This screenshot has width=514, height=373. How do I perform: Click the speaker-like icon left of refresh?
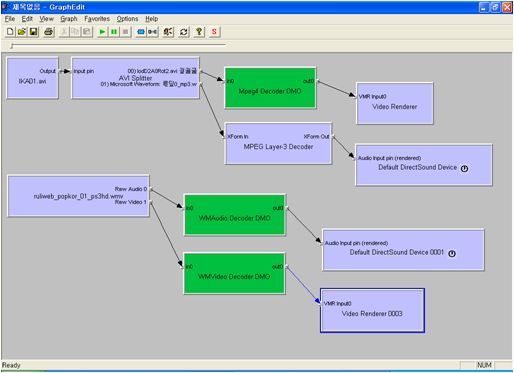click(x=168, y=32)
